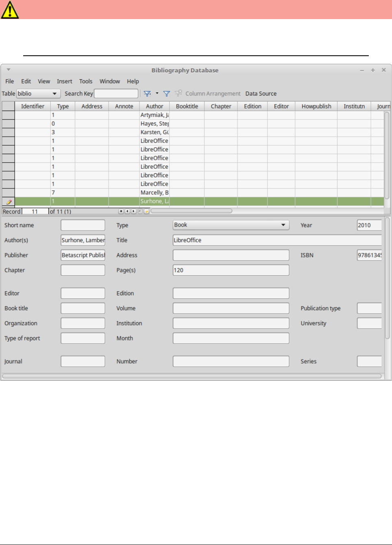Click the Author column header

tap(155, 106)
